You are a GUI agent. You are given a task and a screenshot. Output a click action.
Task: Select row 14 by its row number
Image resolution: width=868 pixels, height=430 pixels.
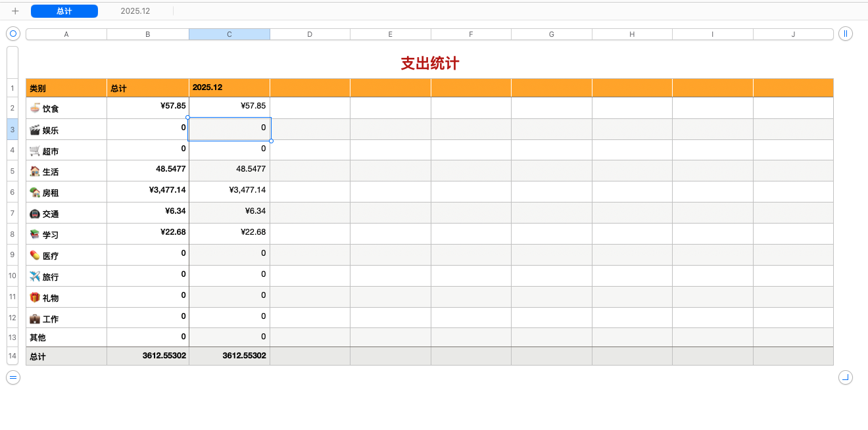[12, 356]
